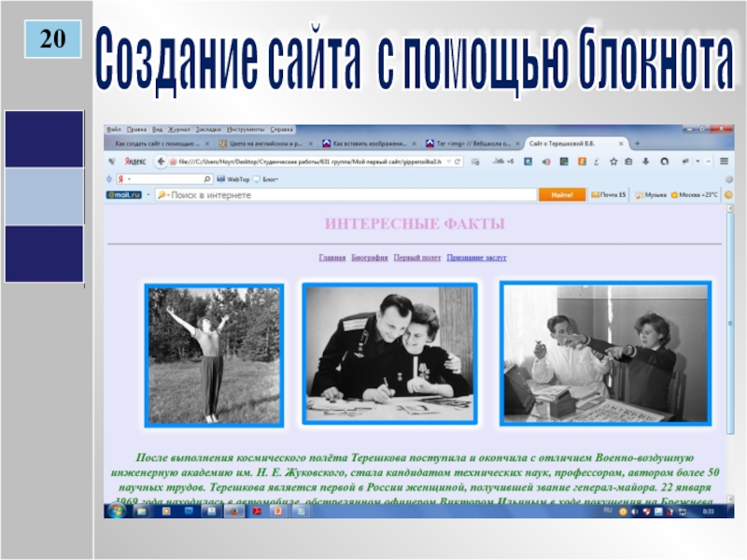Open the Главная link
The image size is (747, 560).
332,258
